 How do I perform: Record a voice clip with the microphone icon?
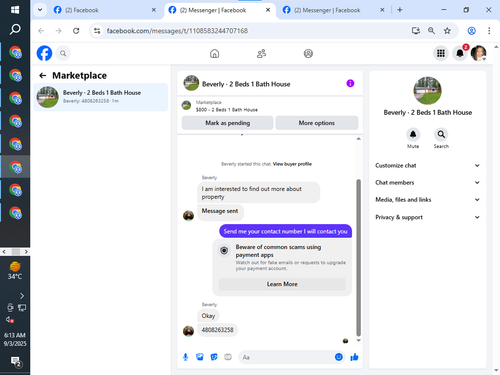pos(186,357)
